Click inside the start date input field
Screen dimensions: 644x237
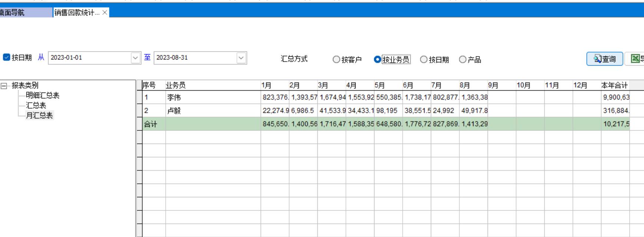pyautogui.click(x=89, y=58)
